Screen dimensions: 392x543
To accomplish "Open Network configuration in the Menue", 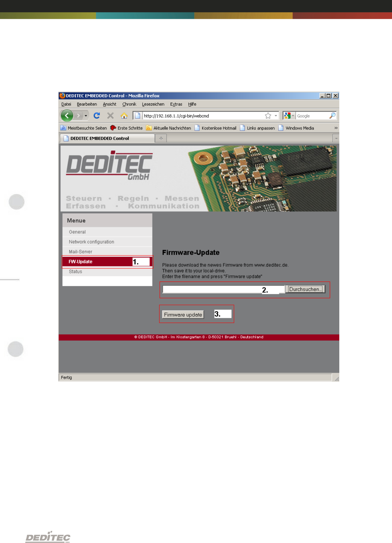I will coord(107,242).
